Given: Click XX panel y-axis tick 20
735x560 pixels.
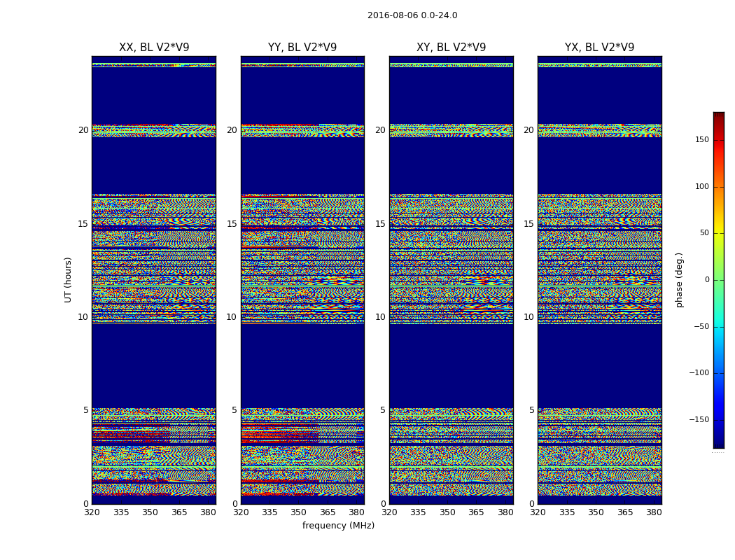Looking at the screenshot, I should (x=83, y=129).
